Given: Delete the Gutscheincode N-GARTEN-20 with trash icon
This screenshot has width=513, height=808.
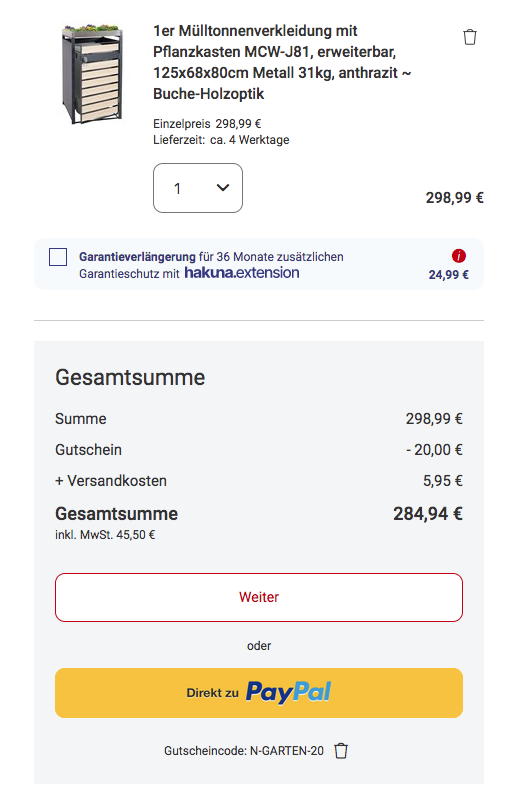Looking at the screenshot, I should tap(341, 751).
